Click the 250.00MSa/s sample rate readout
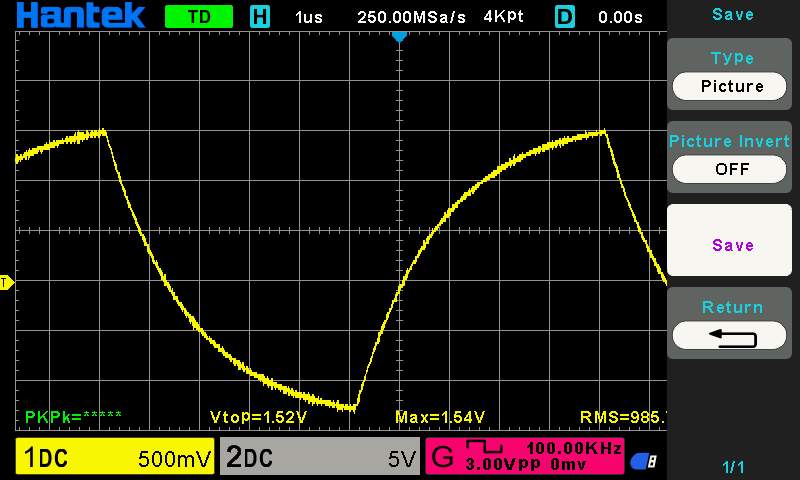 coord(411,17)
